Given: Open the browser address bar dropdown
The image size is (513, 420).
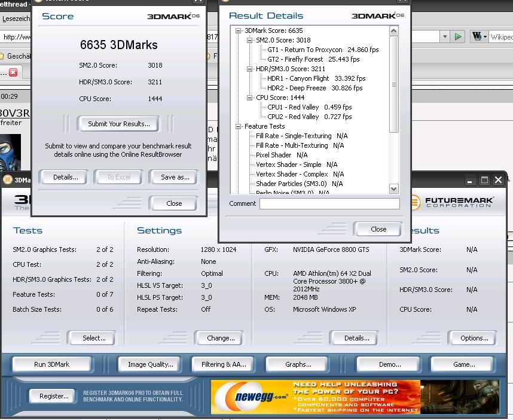Looking at the screenshot, I should 445,36.
